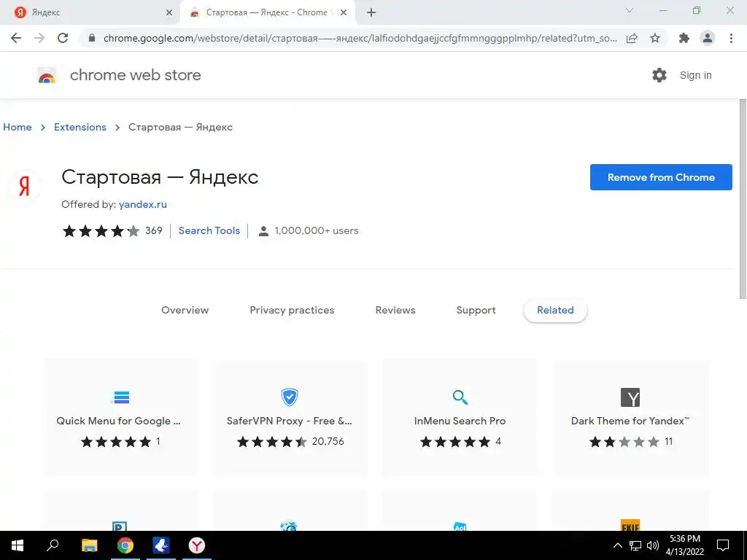Close the Стартовая — Яндекс tab
Viewport: 747px width, 560px height.
(x=344, y=12)
